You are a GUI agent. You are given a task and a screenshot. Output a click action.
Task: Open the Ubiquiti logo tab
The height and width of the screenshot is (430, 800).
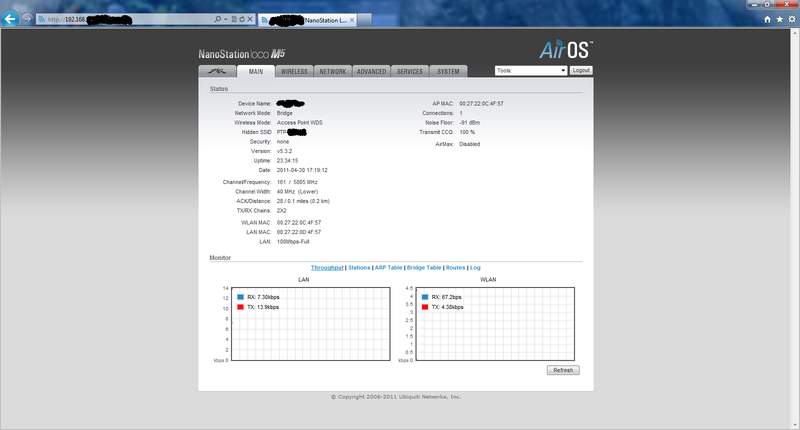click(x=217, y=71)
